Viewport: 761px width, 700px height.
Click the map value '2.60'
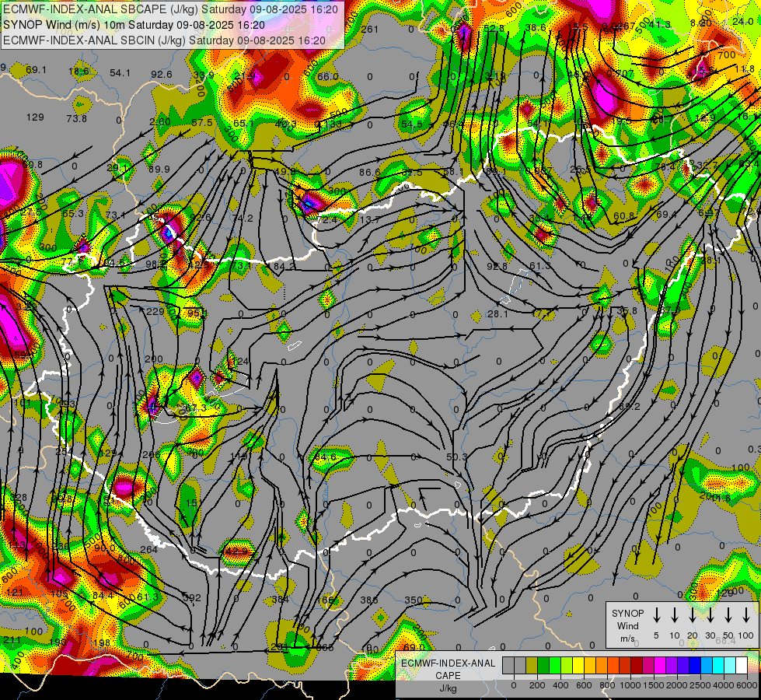pyautogui.click(x=160, y=121)
